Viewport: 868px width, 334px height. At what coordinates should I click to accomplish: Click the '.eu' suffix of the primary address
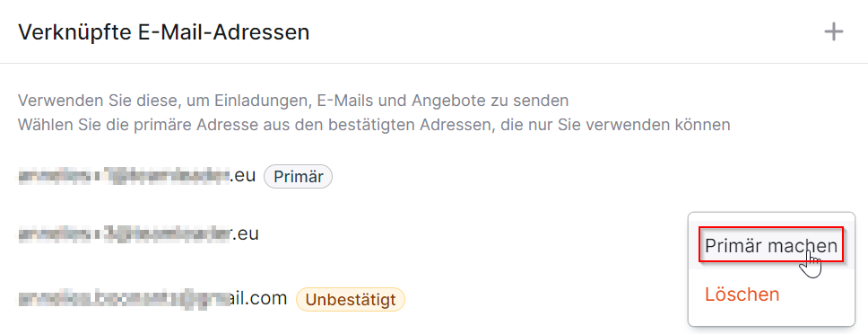coord(242,176)
